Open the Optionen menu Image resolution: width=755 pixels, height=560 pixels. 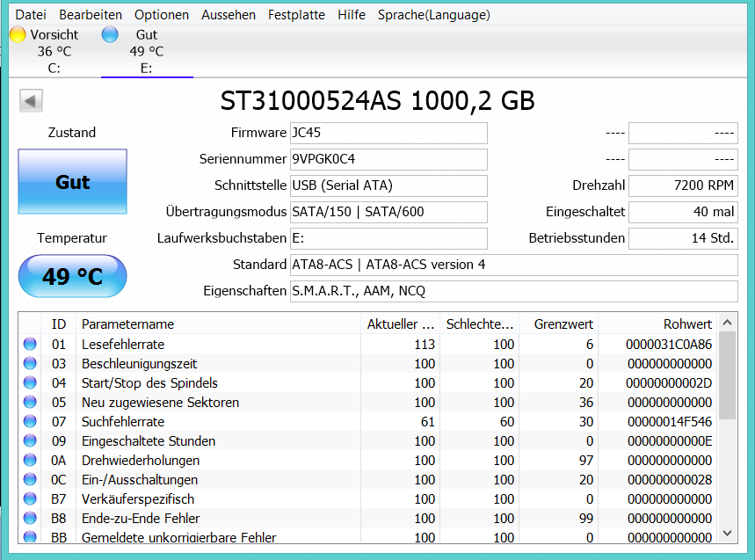point(162,15)
